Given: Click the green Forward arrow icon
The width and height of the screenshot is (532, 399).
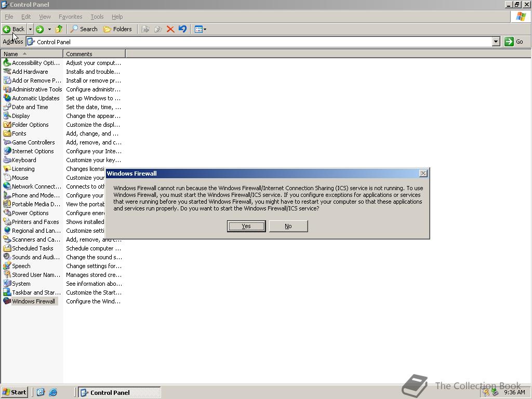Looking at the screenshot, I should tap(39, 29).
